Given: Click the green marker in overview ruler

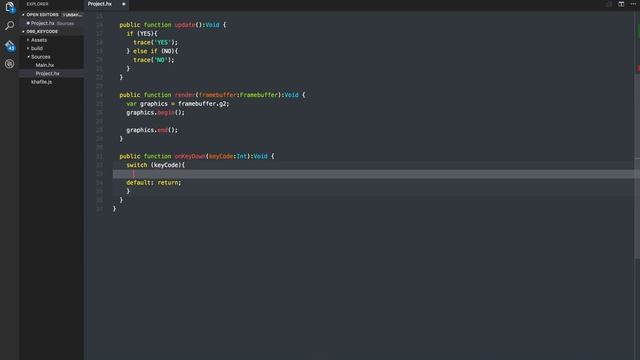Looking at the screenshot, I should click(638, 31).
